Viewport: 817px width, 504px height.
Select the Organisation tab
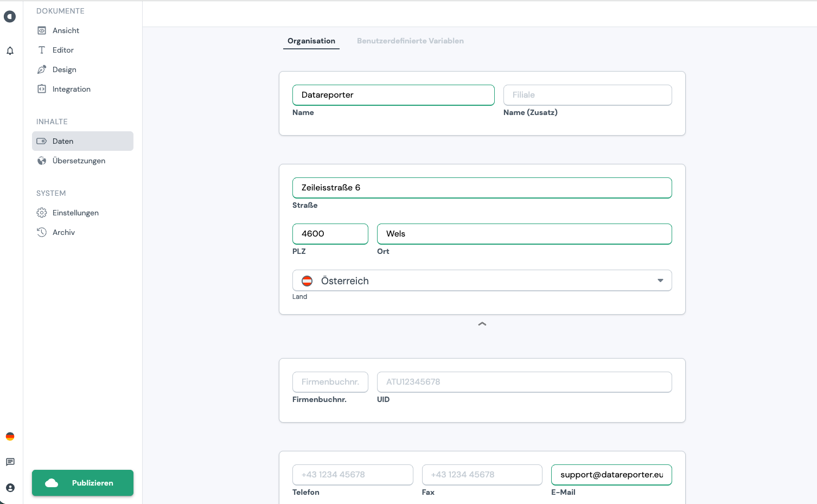(311, 41)
